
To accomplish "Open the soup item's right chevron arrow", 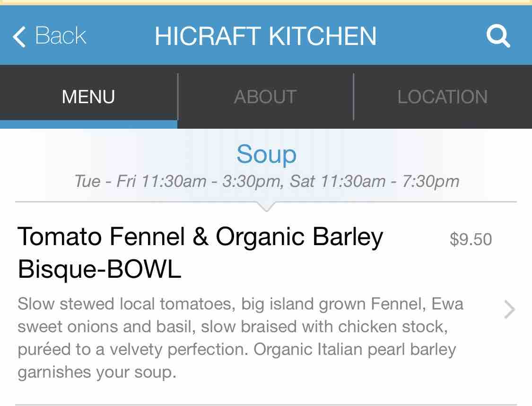I will coord(509,310).
